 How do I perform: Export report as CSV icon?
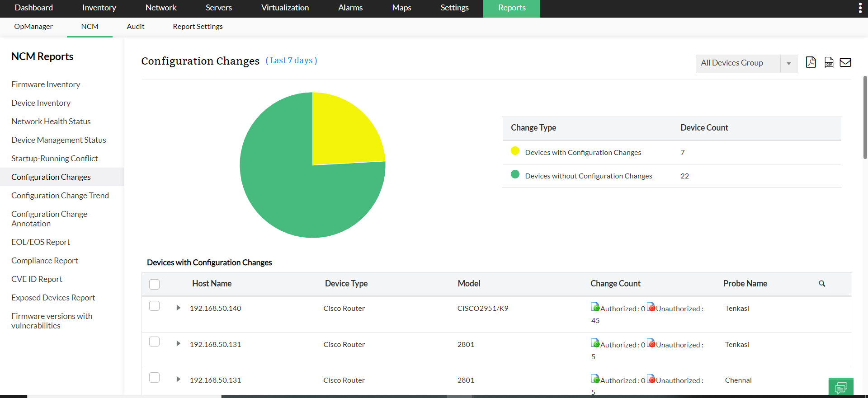point(829,62)
